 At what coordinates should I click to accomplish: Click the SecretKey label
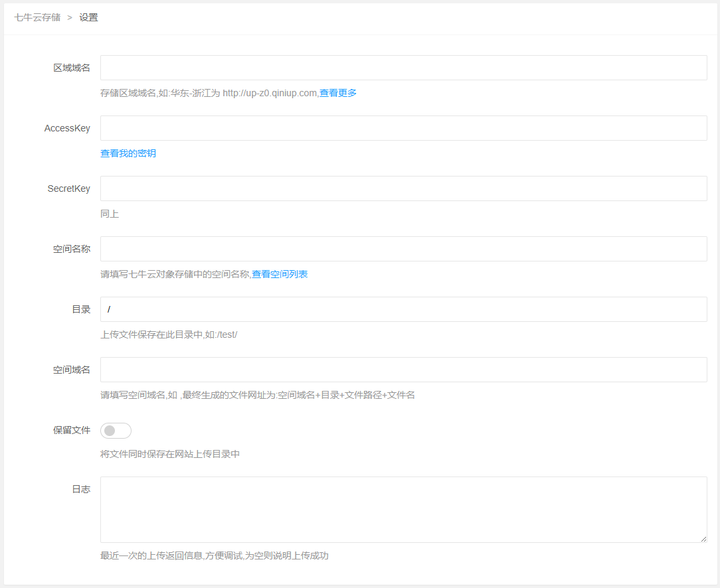[x=69, y=188]
